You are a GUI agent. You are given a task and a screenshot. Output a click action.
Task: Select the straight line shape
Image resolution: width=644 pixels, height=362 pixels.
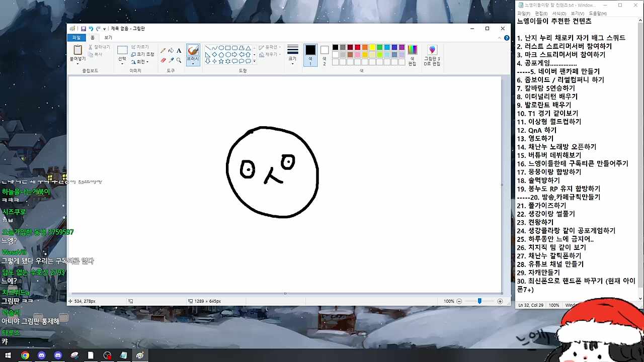[x=208, y=48]
